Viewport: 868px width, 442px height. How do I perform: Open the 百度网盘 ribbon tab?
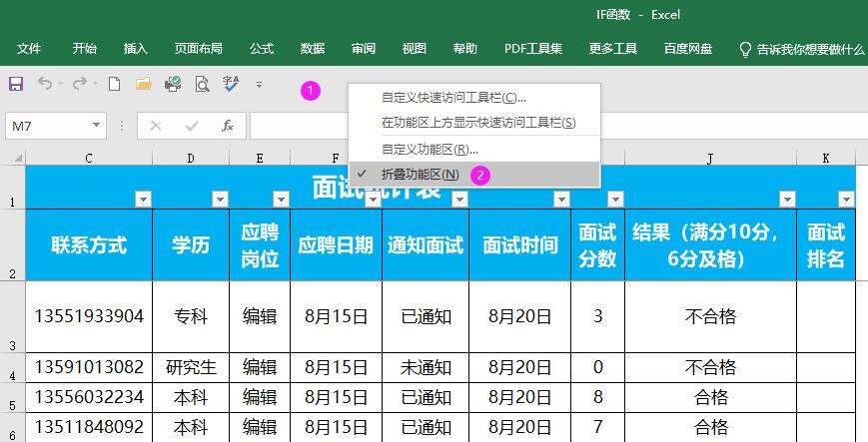point(688,49)
